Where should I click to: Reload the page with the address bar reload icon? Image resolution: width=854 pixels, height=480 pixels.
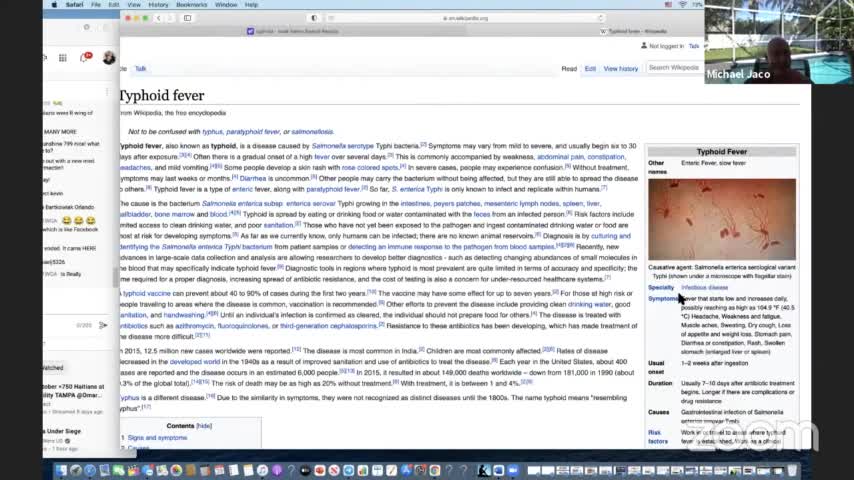600,18
